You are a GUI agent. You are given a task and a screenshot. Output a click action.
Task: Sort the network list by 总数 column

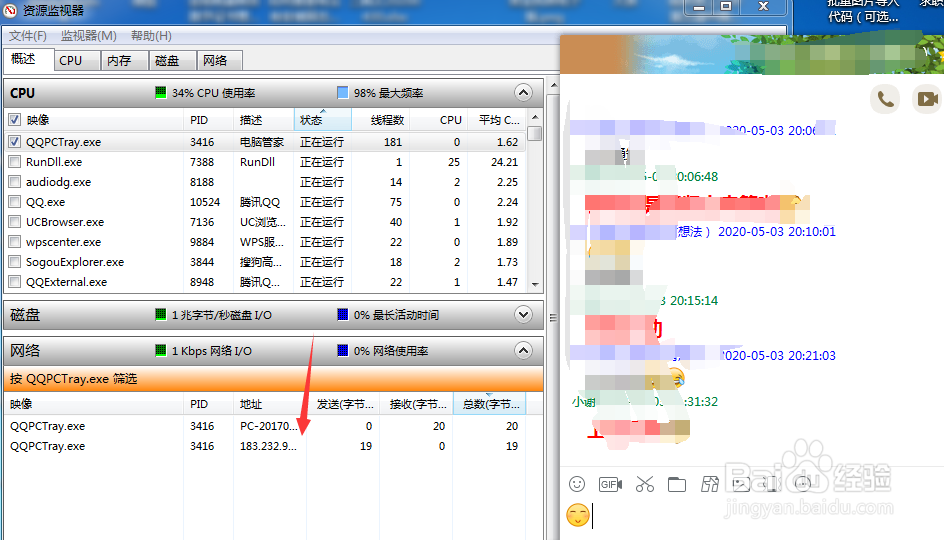pos(489,404)
